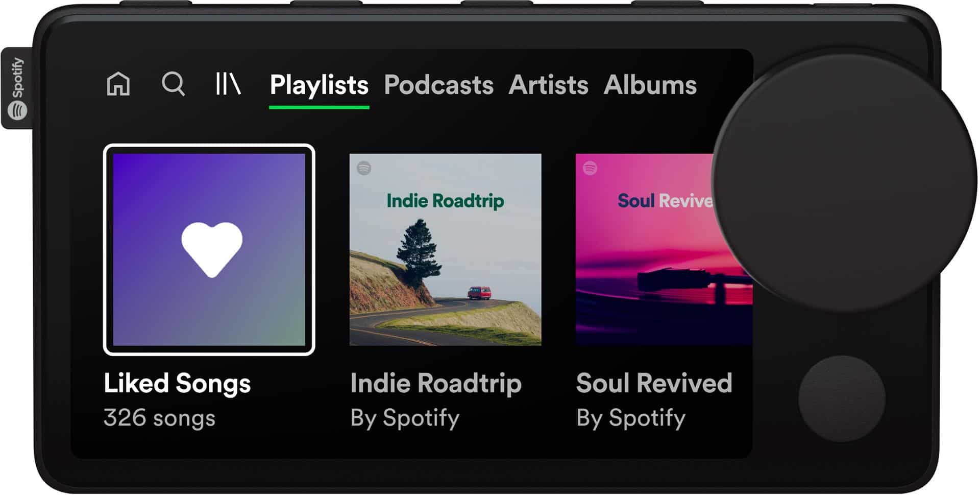The image size is (980, 495).
Task: Open the Liked Songs heart cover
Action: tap(209, 250)
